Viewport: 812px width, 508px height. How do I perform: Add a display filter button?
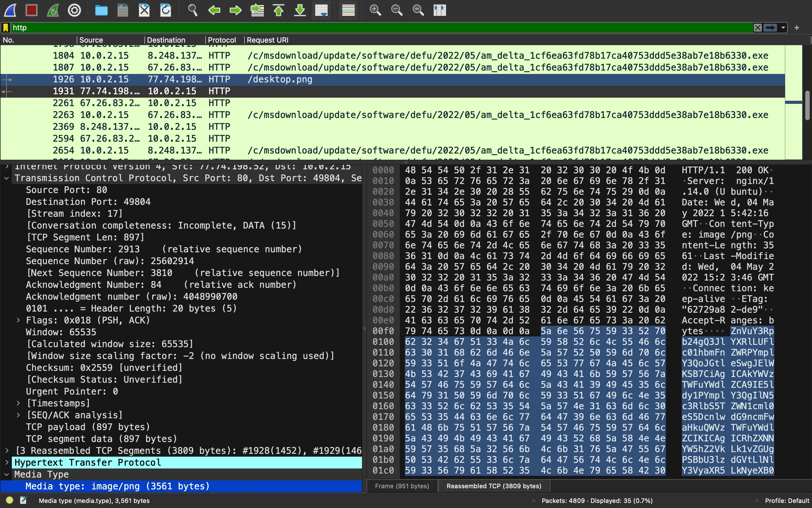tap(797, 28)
